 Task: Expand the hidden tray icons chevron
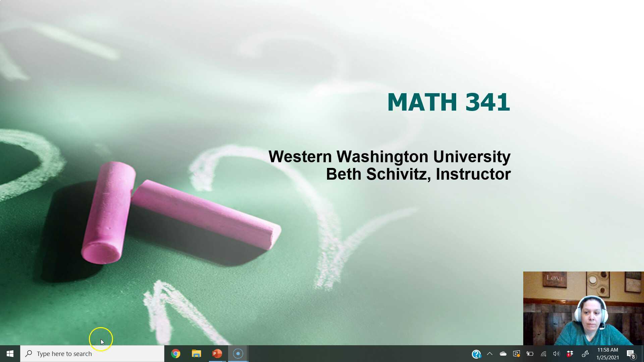[x=489, y=354]
